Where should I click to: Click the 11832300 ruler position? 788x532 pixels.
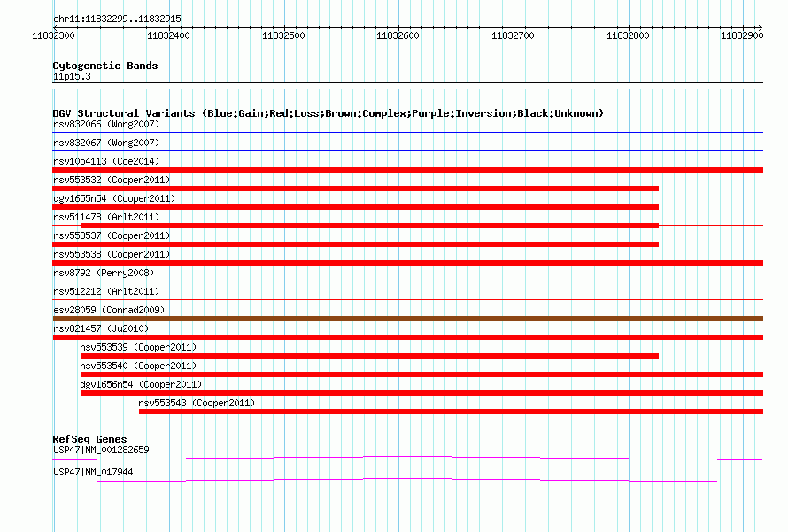[x=53, y=35]
